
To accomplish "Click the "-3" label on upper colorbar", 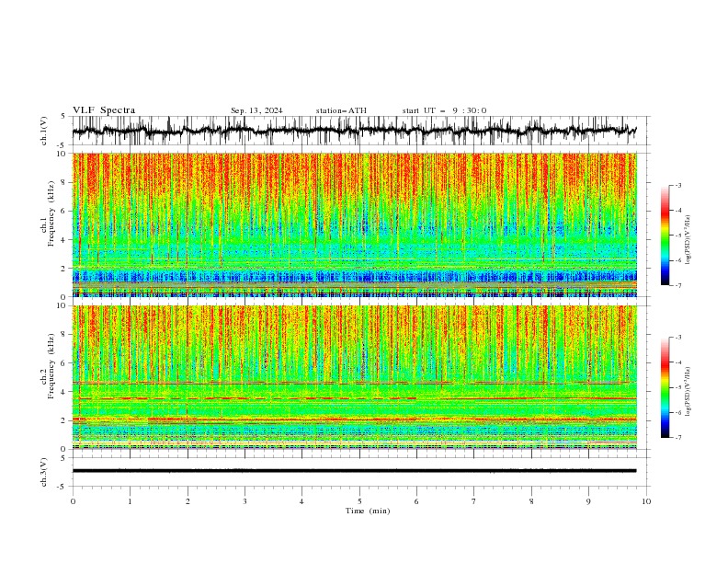I will [678, 185].
